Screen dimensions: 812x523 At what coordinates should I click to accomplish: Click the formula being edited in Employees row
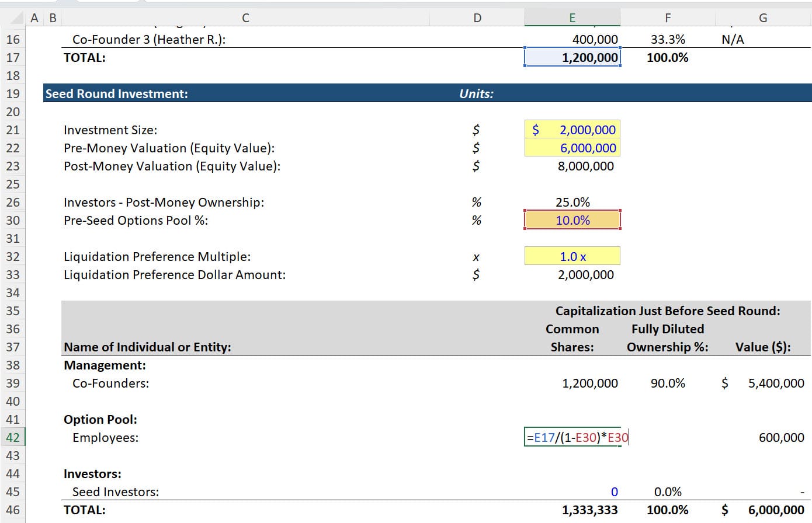(577, 437)
